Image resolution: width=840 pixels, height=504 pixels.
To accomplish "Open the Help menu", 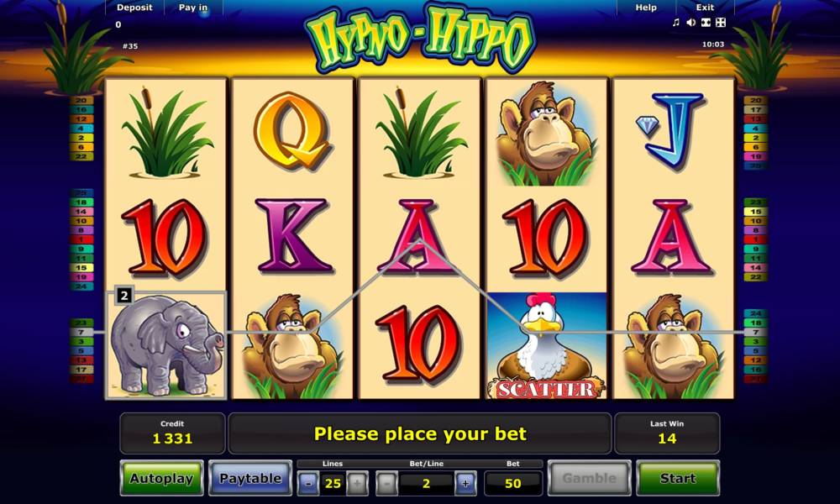I will pos(646,8).
